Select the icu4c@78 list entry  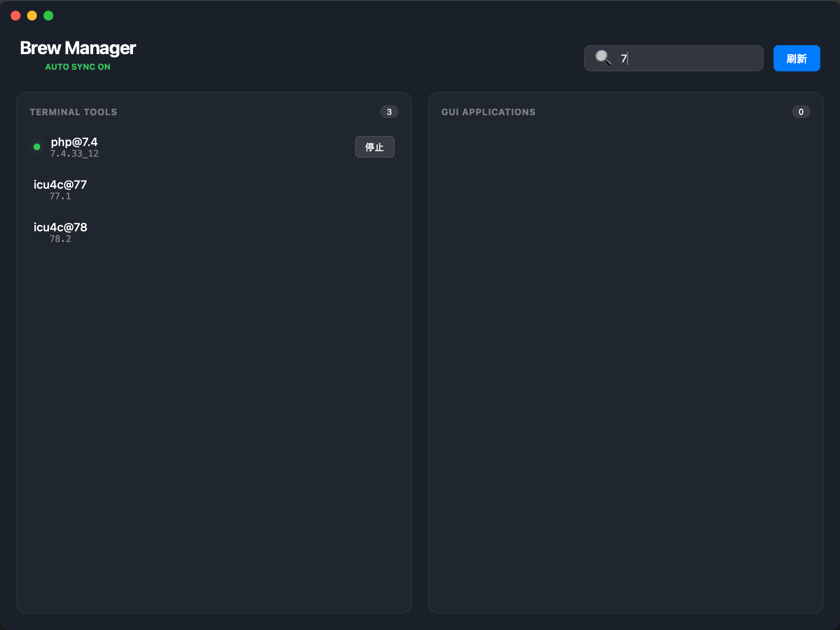coord(60,227)
